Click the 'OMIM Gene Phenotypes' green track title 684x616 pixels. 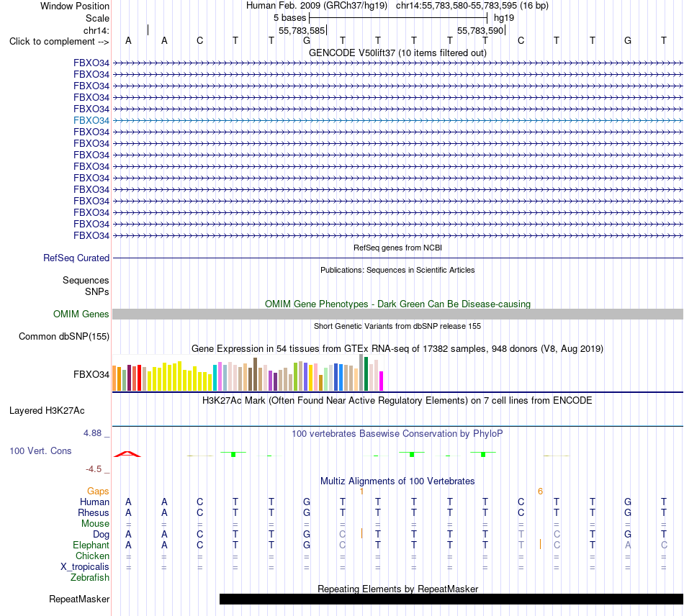(397, 304)
